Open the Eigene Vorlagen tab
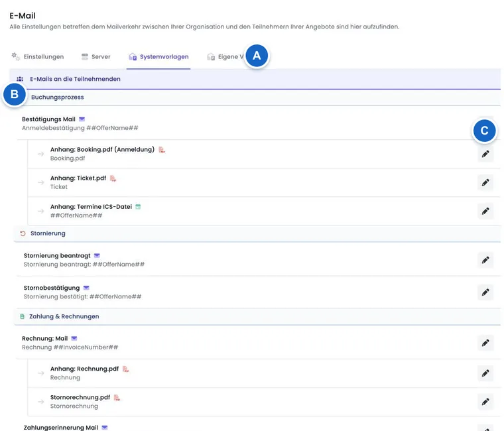This screenshot has height=431, width=504. [x=225, y=56]
